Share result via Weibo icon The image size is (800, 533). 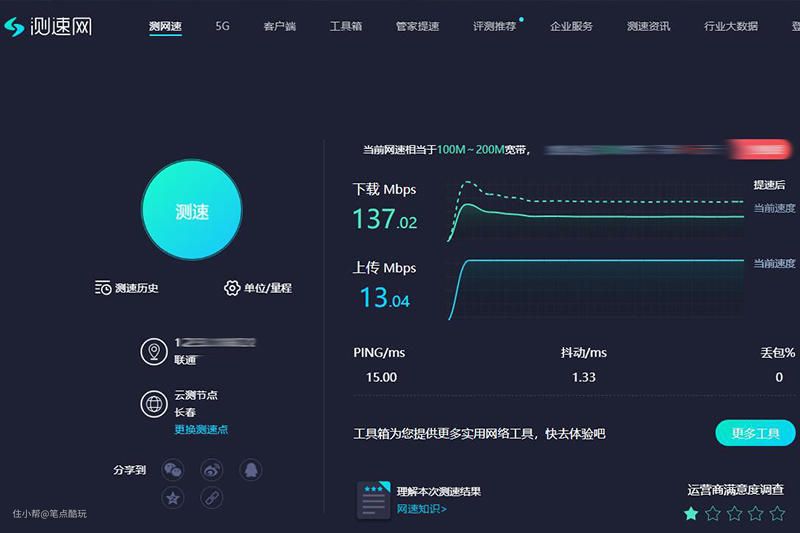[211, 469]
